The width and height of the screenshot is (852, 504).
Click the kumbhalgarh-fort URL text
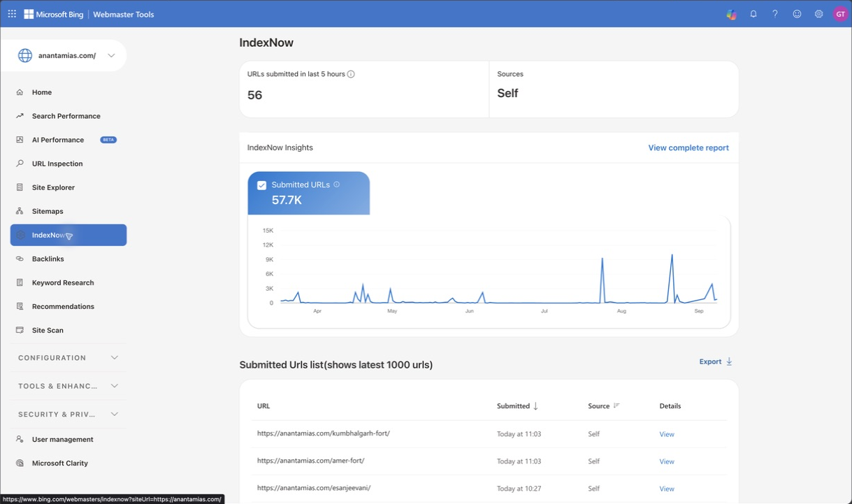point(324,433)
